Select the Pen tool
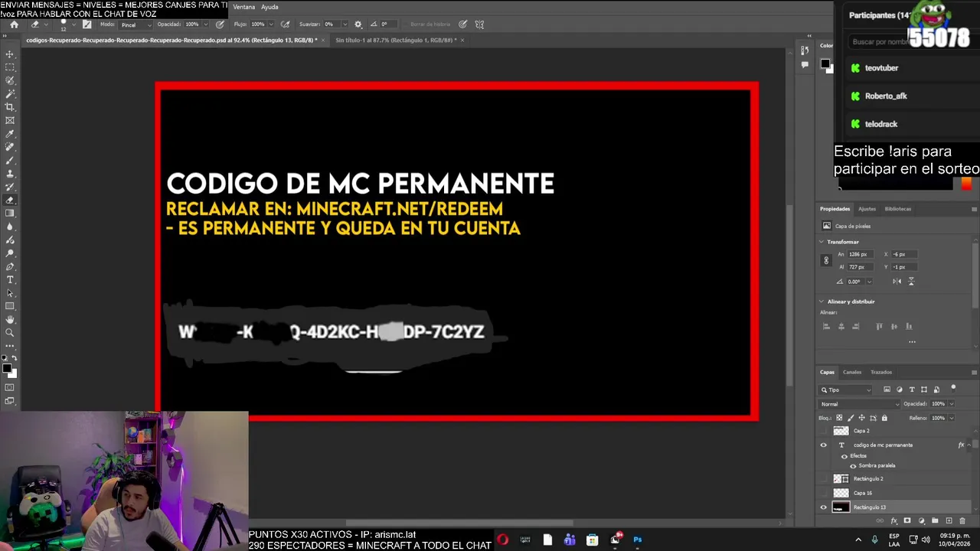Screen dimensions: 980x551 tap(10, 266)
